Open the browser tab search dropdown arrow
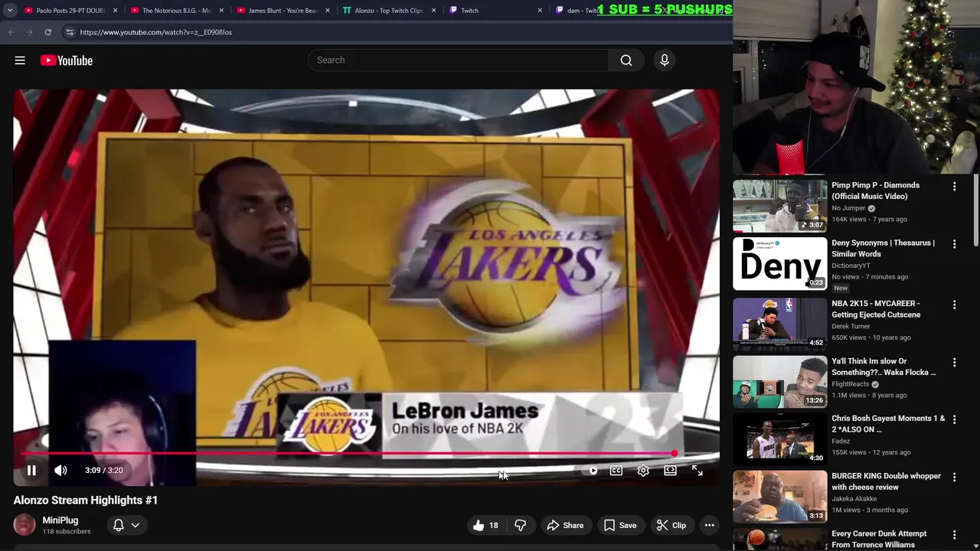This screenshot has height=551, width=980. tap(10, 11)
